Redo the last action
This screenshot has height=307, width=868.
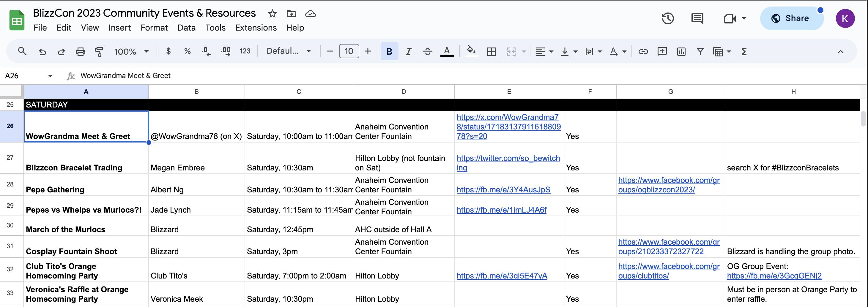61,51
